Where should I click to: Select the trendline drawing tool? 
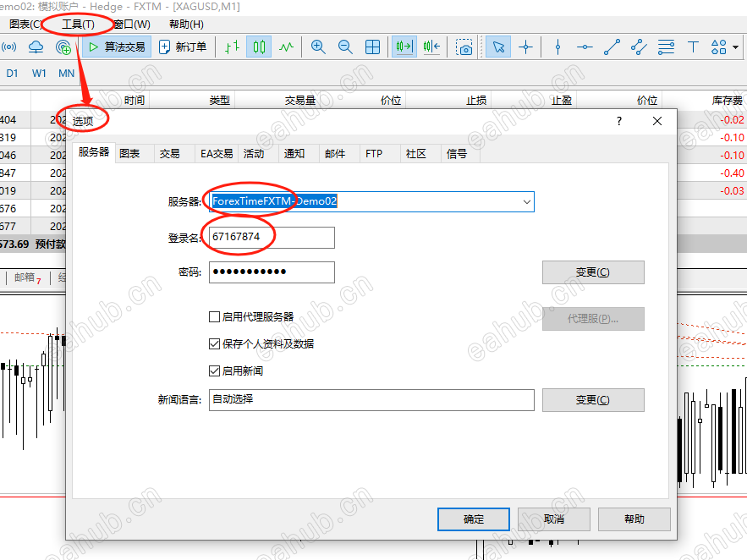coord(612,47)
